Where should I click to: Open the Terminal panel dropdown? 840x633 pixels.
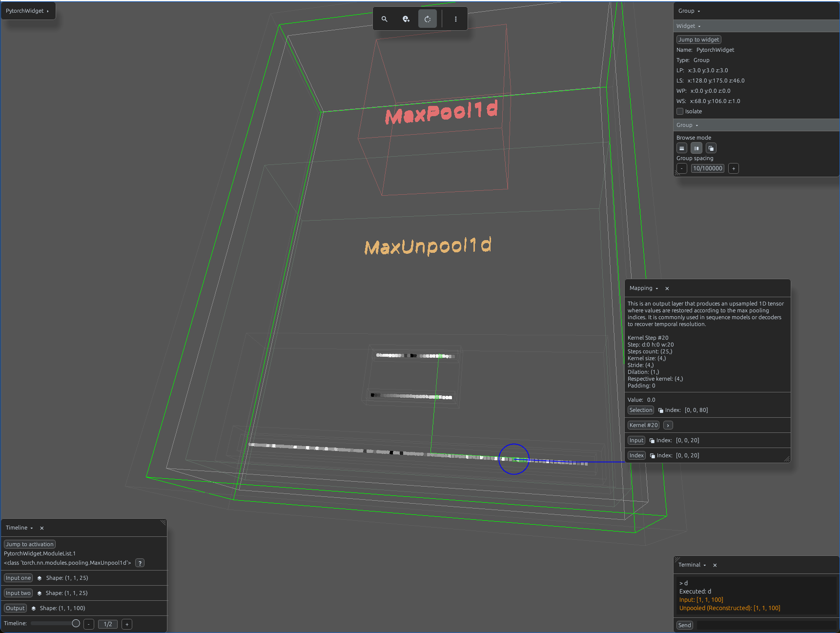[x=692, y=565]
